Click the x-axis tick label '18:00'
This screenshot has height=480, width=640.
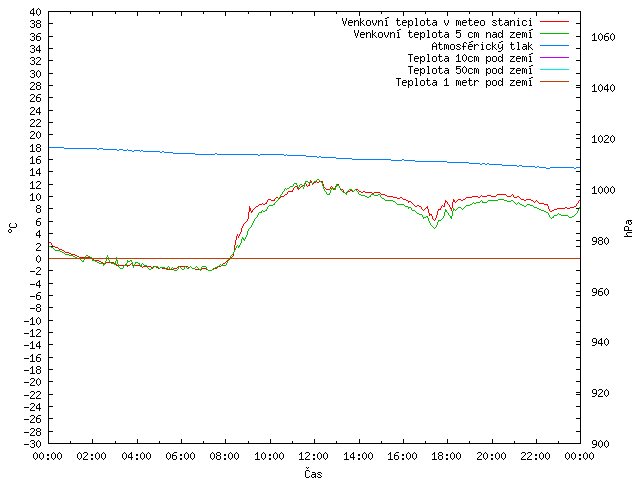(x=447, y=456)
